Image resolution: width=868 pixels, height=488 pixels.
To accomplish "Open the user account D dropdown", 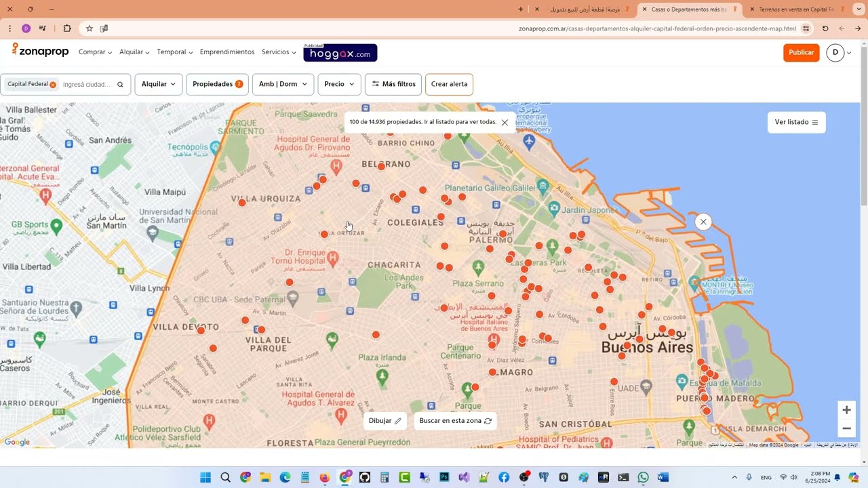I will click(839, 52).
